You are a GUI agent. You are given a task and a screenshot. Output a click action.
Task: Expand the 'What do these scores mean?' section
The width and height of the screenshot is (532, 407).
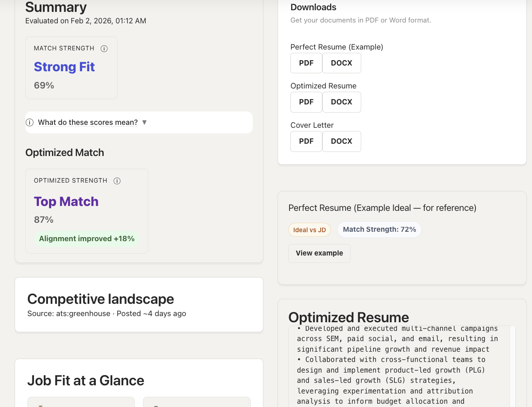tap(88, 122)
